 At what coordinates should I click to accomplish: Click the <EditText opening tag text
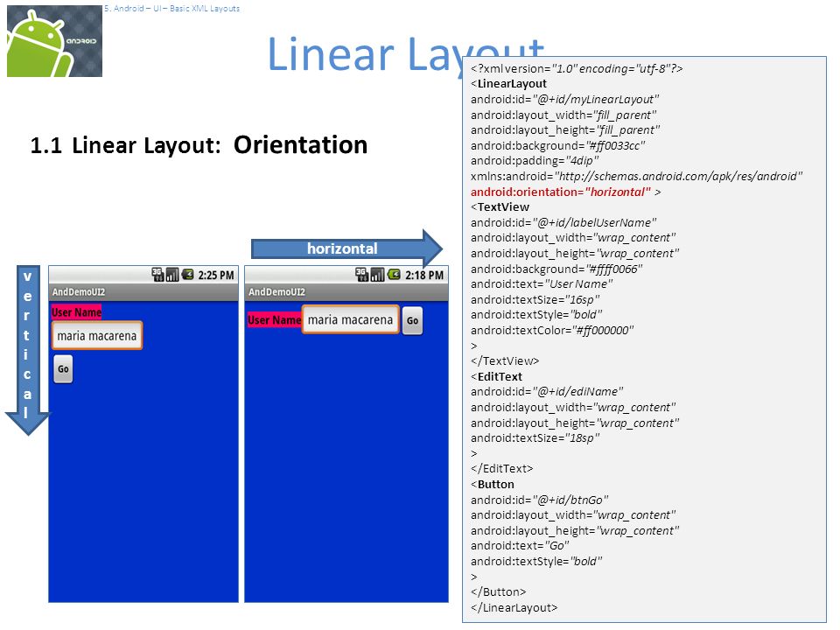tap(496, 376)
